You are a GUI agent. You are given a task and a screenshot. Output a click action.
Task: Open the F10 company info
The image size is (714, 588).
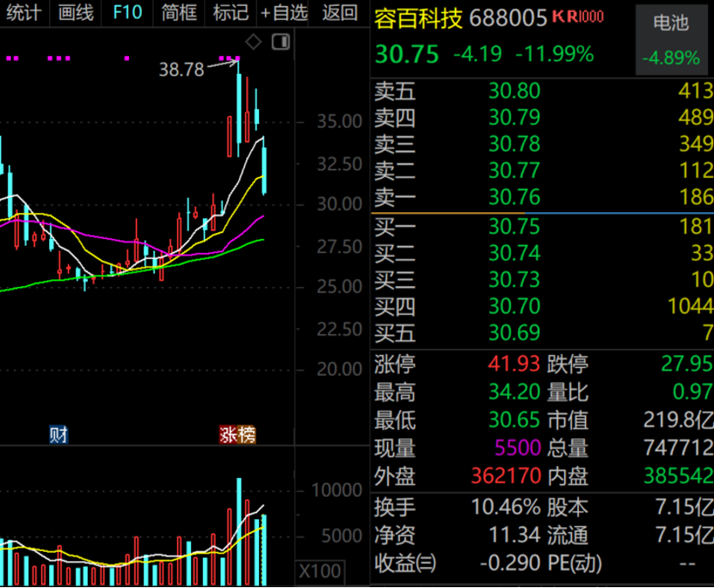pos(127,12)
